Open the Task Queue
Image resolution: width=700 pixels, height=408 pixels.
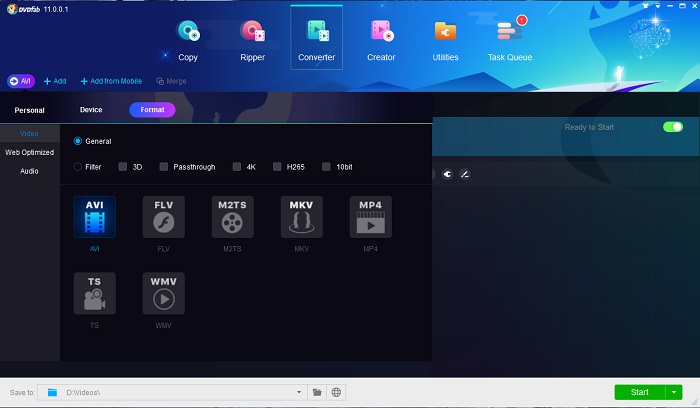click(x=510, y=40)
